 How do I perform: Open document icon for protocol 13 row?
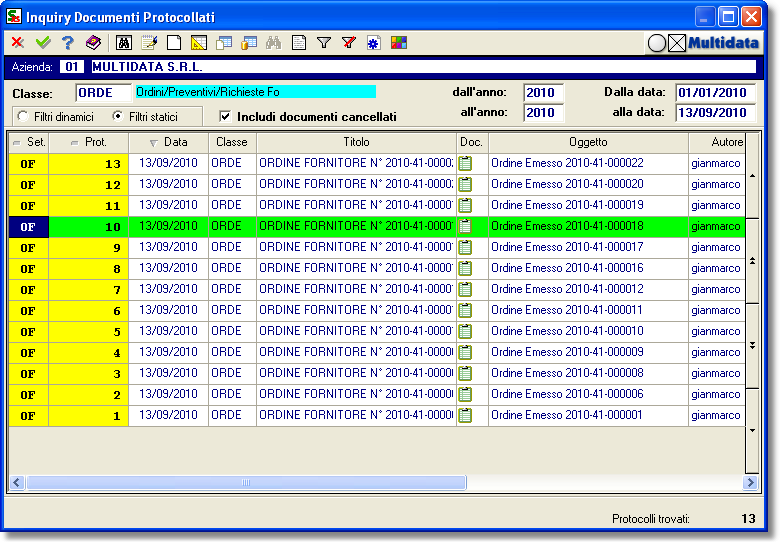[465, 164]
